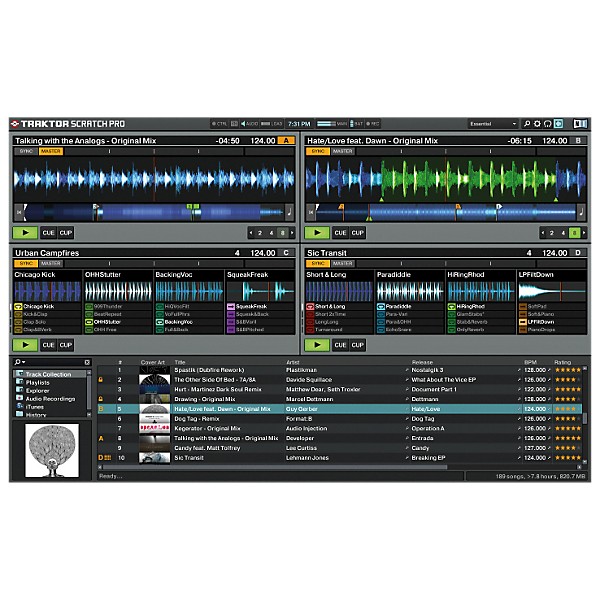Image resolution: width=600 pixels, height=600 pixels.
Task: Click CUE on Deck A
Action: (49, 233)
